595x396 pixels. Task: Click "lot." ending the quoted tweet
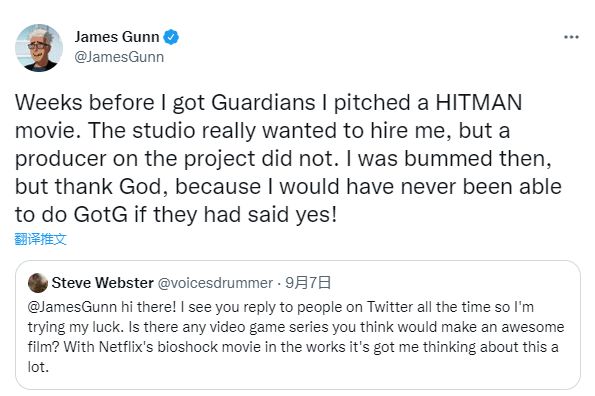tap(38, 367)
